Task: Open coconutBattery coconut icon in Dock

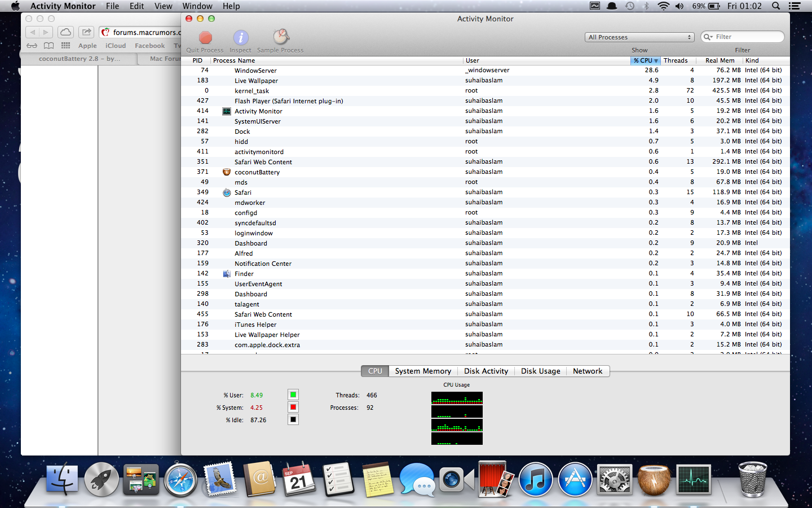Action: (654, 480)
